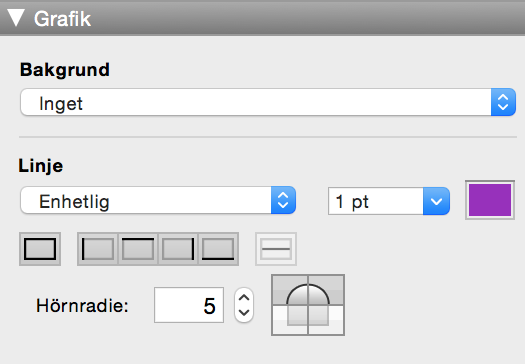The width and height of the screenshot is (525, 364).
Task: Open the Bakgrund dropdown showing Inget
Action: coord(268,102)
